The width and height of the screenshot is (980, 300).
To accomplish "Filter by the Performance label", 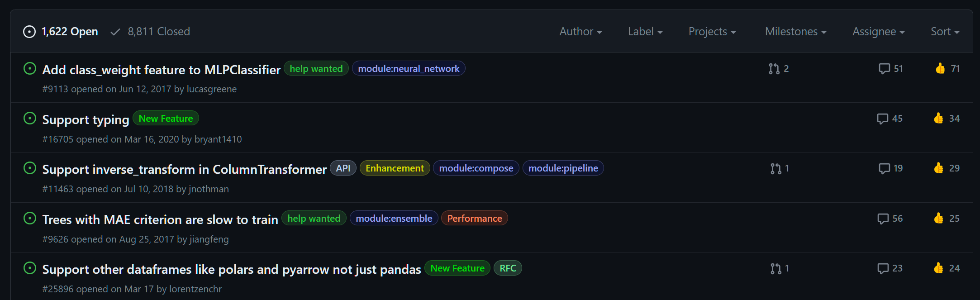I will pyautogui.click(x=474, y=218).
